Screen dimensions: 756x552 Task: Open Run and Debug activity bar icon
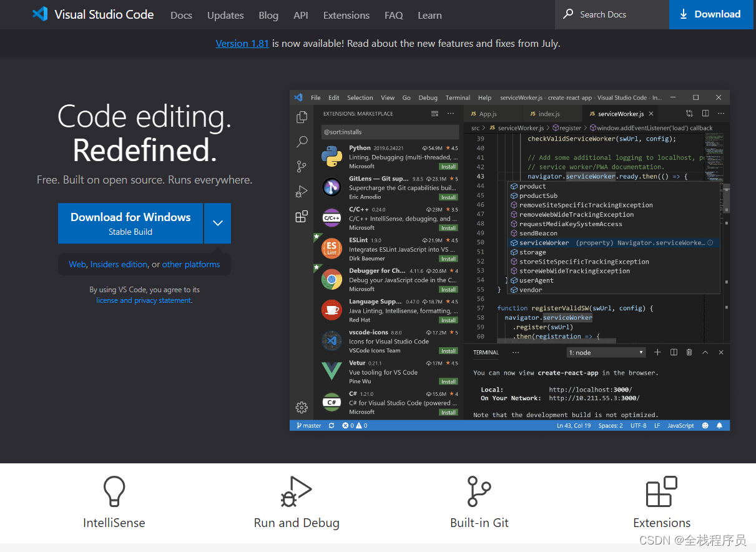(x=302, y=192)
